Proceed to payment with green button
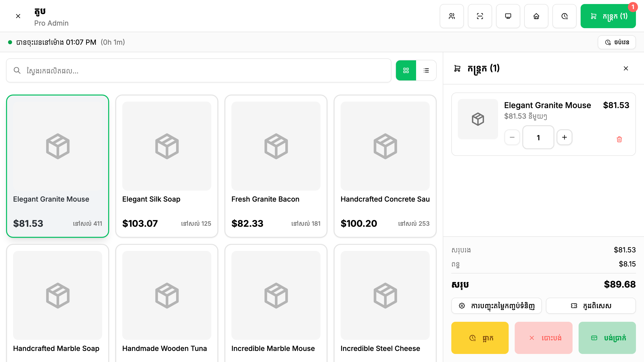Screen dimensions: 644x362 pos(607,338)
